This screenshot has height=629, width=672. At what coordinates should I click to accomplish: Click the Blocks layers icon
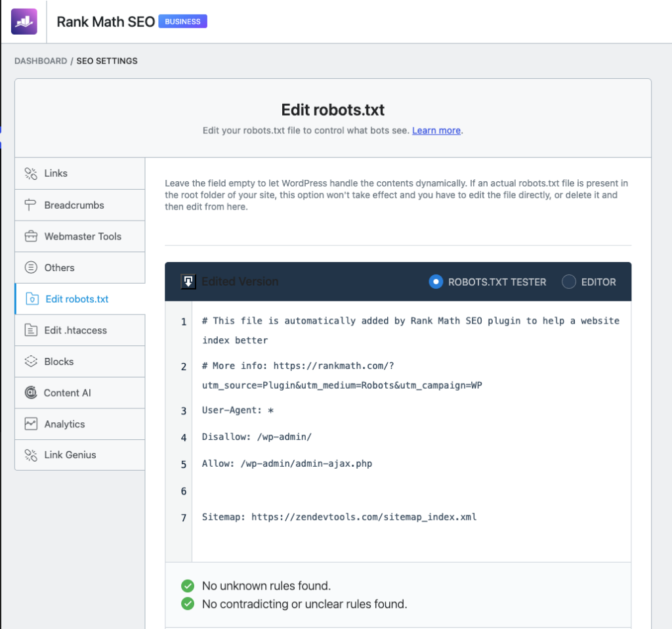31,362
